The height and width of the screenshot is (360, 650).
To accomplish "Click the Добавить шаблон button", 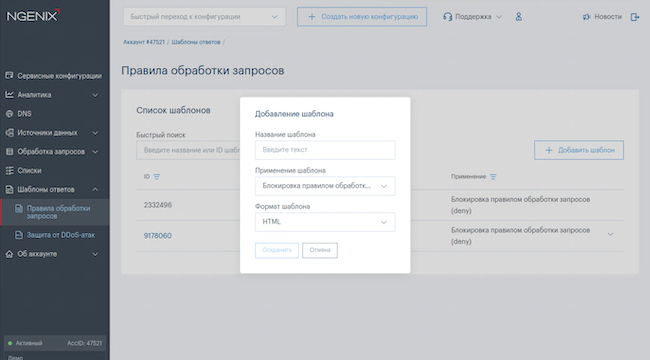I will tap(579, 150).
